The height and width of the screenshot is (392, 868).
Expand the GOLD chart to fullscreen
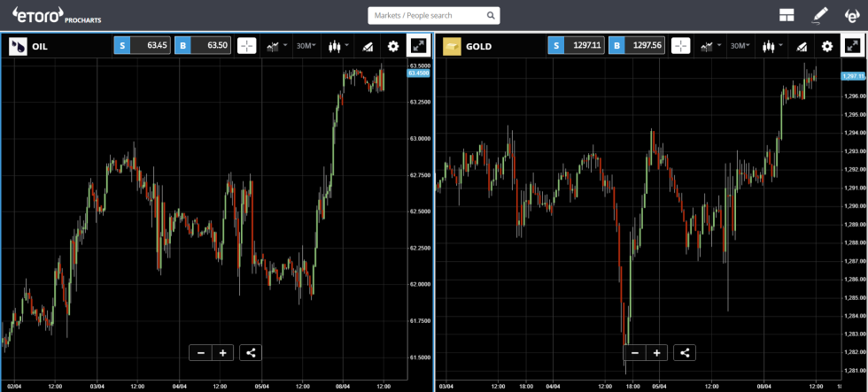[853, 46]
